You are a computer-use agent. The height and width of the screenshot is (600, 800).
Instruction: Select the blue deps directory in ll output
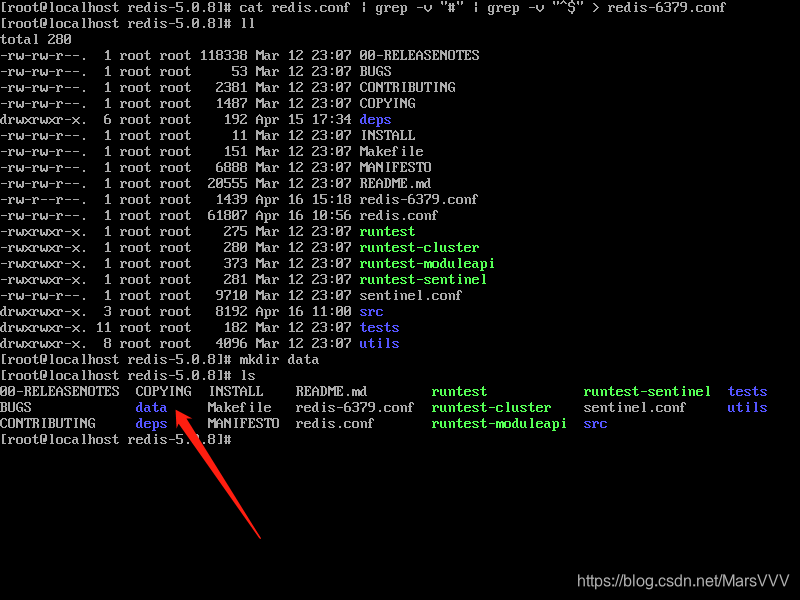click(x=375, y=119)
